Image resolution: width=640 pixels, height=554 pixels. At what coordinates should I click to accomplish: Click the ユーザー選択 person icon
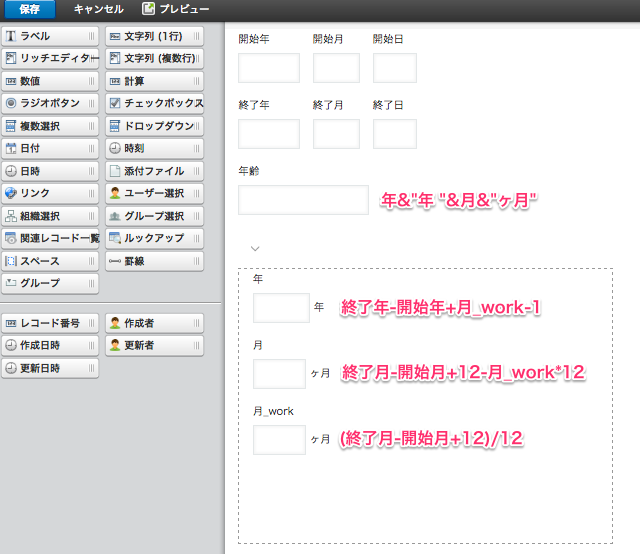point(115,193)
